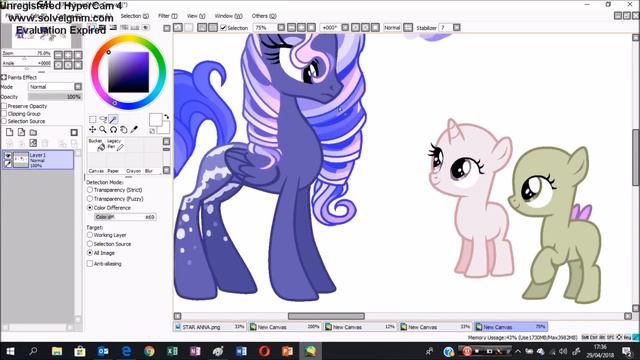Open the Window menu
The width and height of the screenshot is (640, 360).
tap(228, 16)
